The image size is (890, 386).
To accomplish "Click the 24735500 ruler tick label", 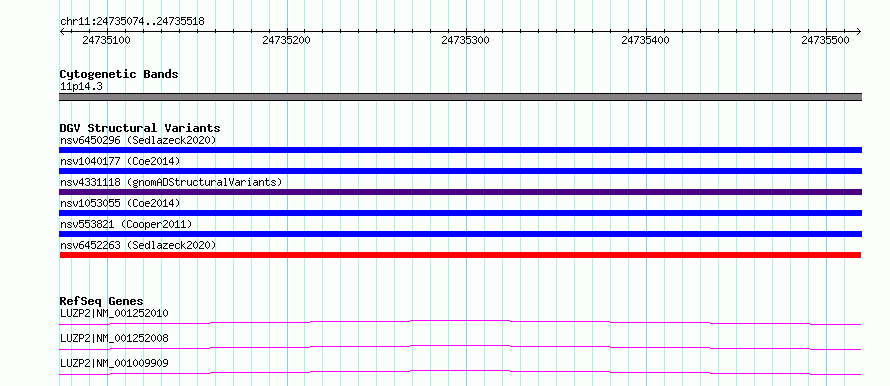I will tap(825, 40).
